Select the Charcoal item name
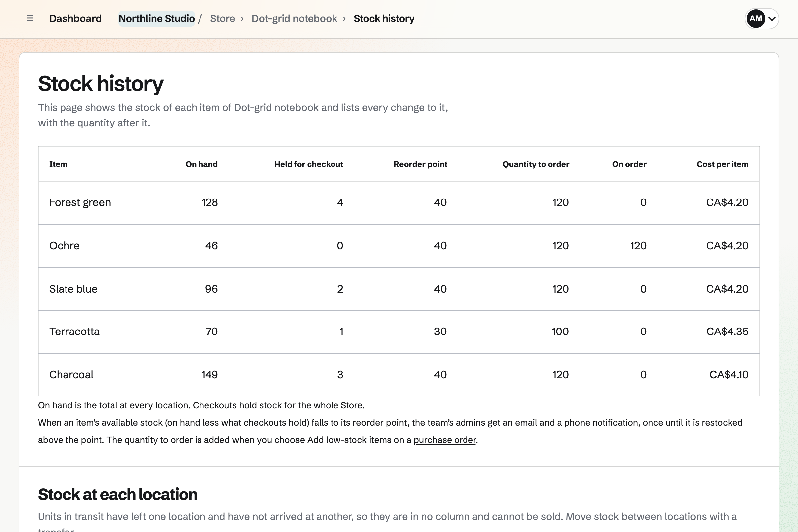Image resolution: width=798 pixels, height=532 pixels. point(71,375)
